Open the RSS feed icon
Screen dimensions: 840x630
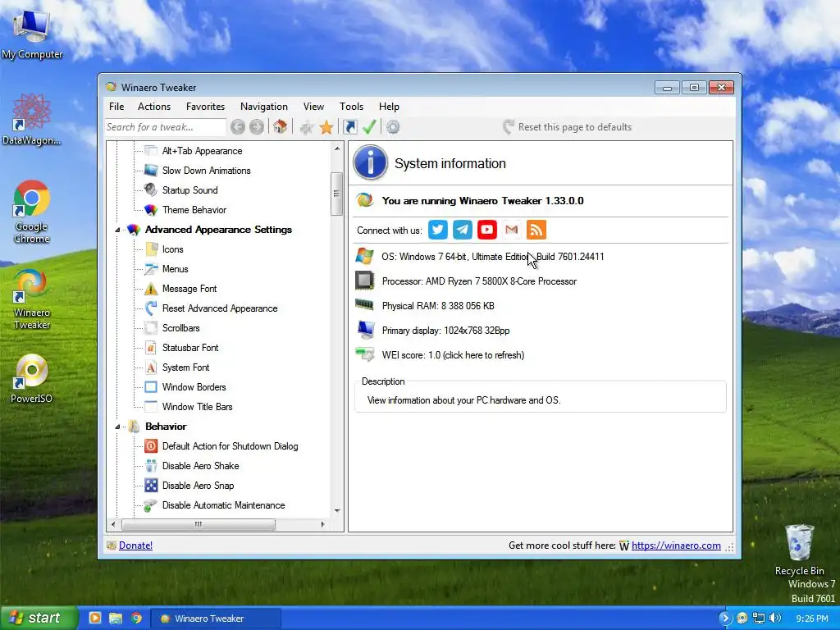[536, 230]
